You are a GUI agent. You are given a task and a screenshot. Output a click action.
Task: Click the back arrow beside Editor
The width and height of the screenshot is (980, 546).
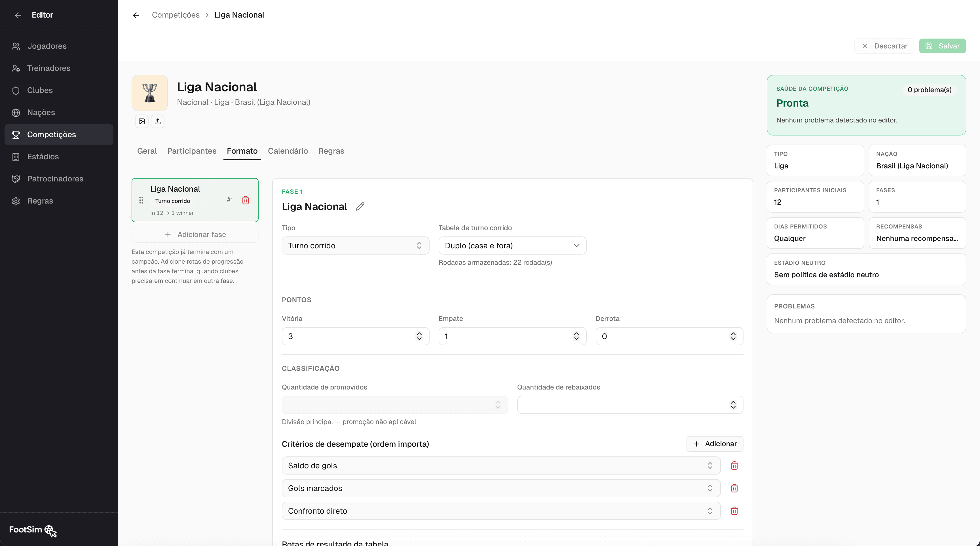(x=18, y=15)
